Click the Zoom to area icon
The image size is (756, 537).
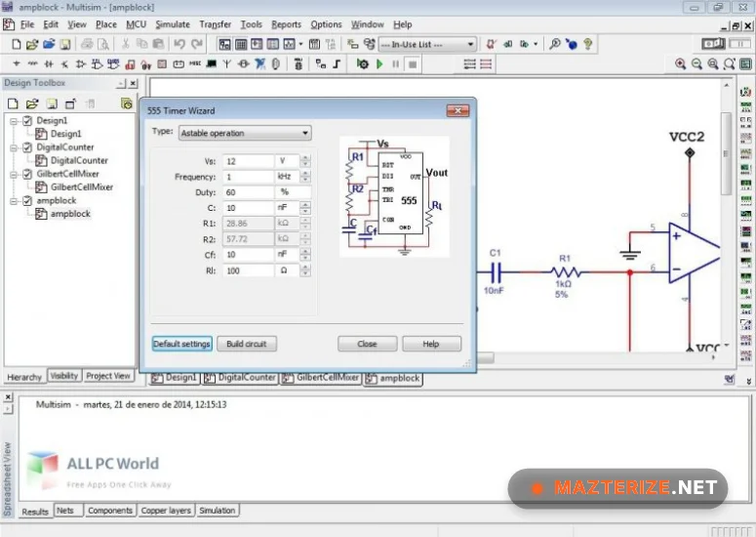click(713, 64)
